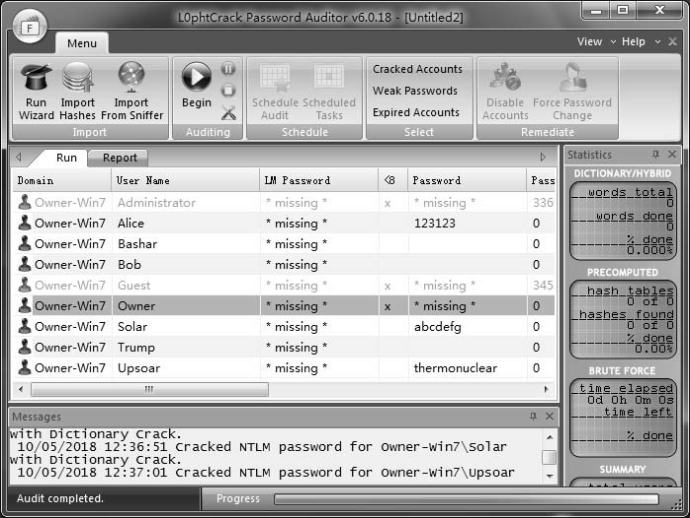Screen dimensions: 690x518
Task: Switch to the Run tab
Action: click(66, 158)
